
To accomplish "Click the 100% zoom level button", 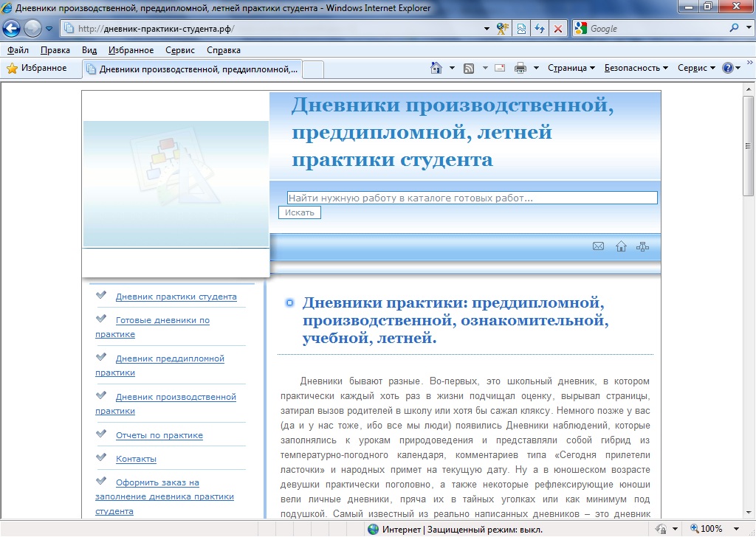I will [x=706, y=529].
